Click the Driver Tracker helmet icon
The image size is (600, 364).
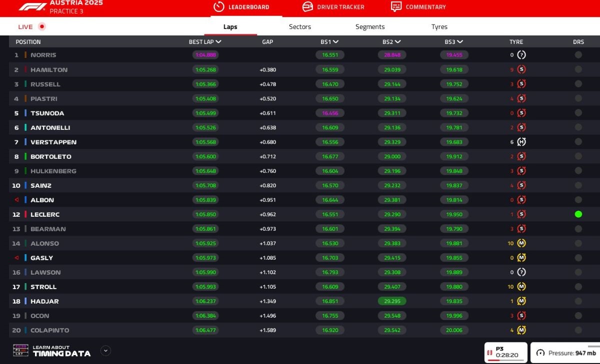pos(308,7)
